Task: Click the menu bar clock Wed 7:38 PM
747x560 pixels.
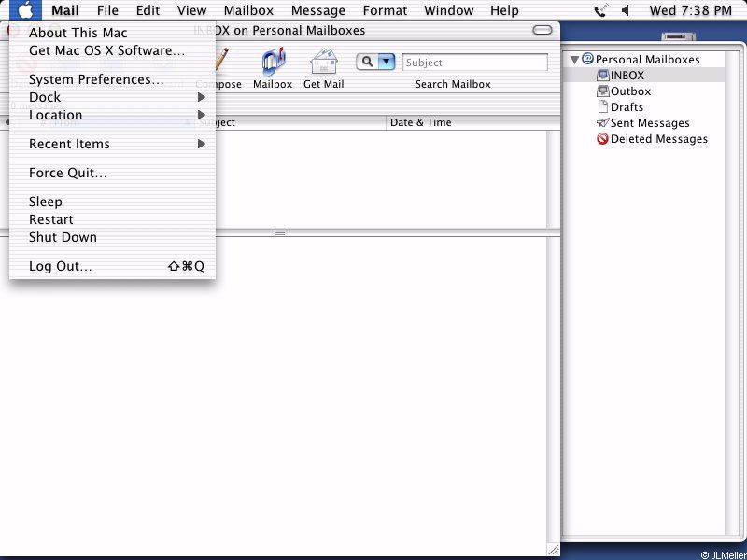Action: pyautogui.click(x=691, y=10)
